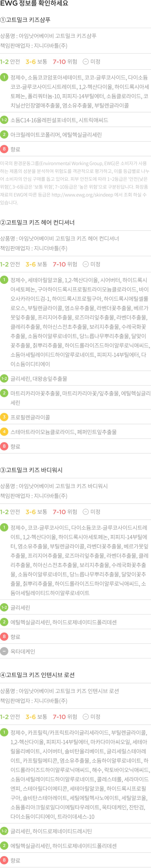Click the green 2 badge beside 마트리카리아꽃추출물

pos(4,393)
